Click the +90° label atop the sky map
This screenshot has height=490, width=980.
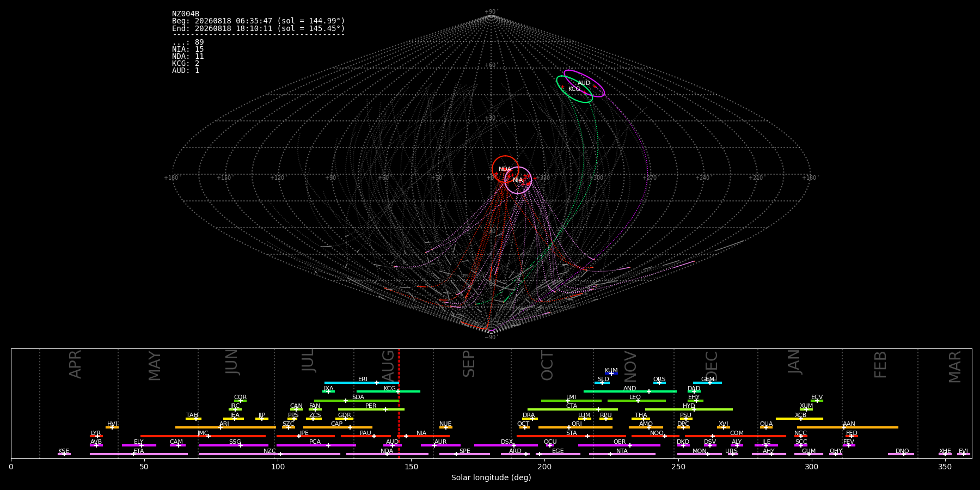491,12
